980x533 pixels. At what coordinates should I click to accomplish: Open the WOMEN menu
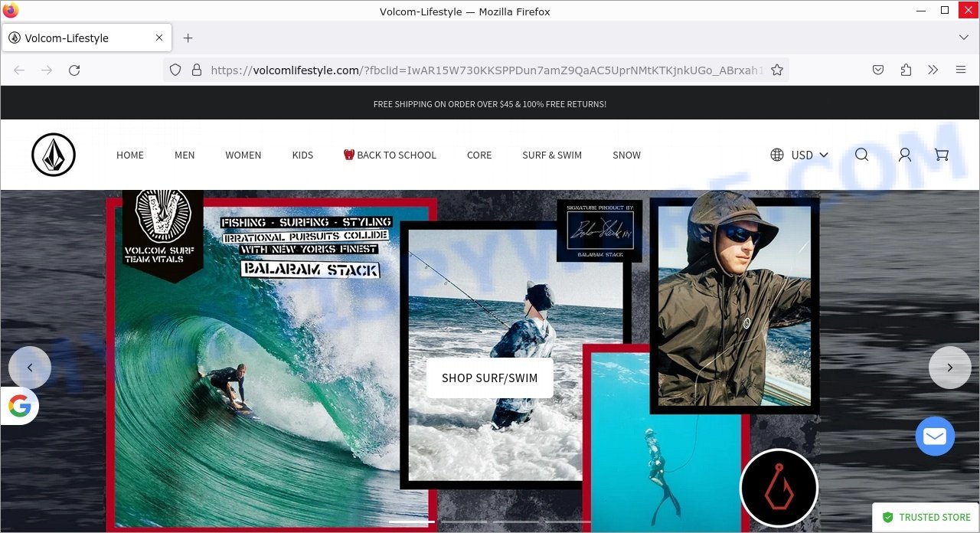tap(243, 155)
